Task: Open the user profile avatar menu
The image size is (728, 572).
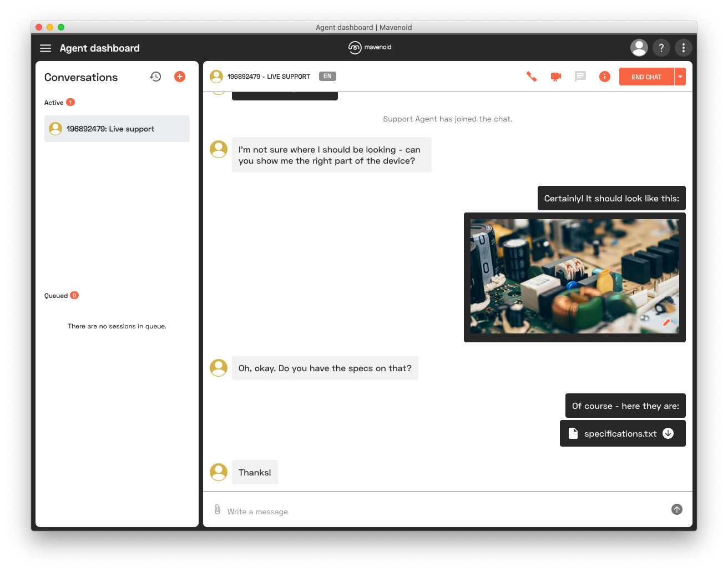Action: point(639,48)
